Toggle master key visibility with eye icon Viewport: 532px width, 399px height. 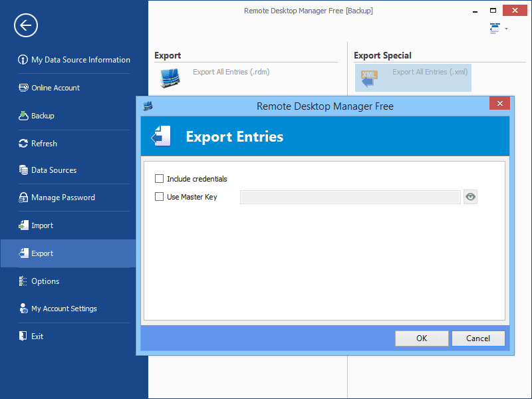(x=471, y=197)
